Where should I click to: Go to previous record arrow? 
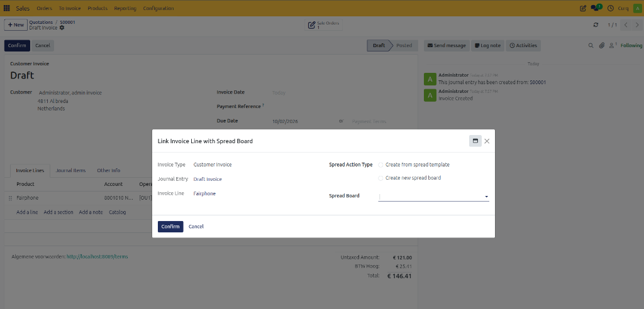626,25
